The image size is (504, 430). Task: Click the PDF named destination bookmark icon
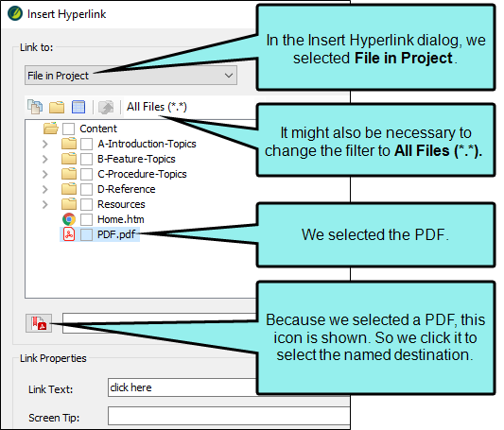click(x=39, y=323)
